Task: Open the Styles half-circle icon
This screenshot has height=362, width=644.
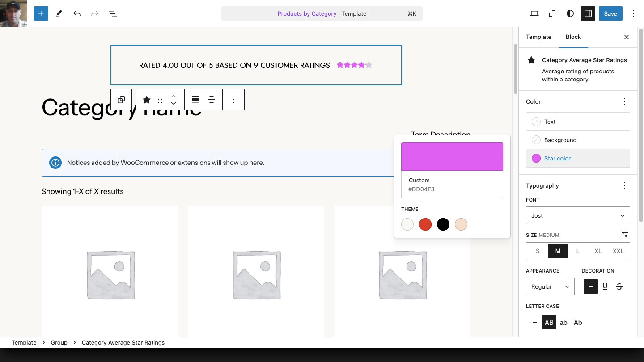Action: (570, 13)
